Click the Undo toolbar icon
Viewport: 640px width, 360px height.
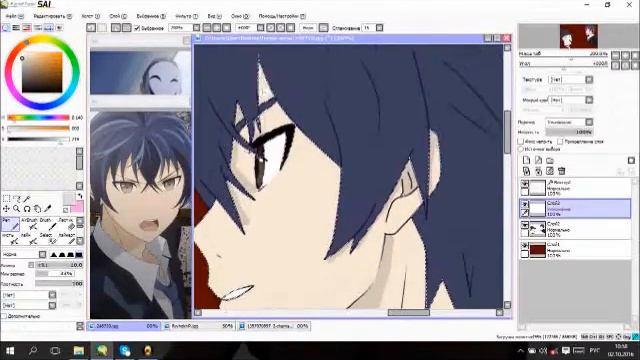coord(91,28)
